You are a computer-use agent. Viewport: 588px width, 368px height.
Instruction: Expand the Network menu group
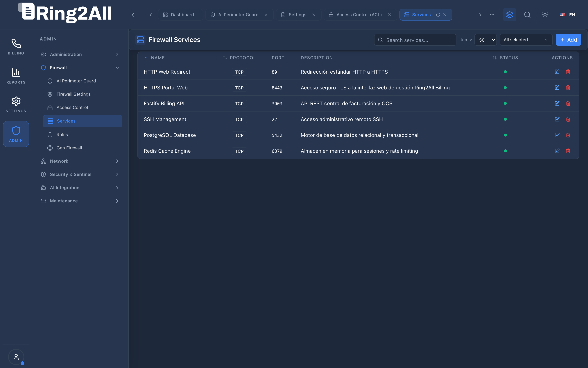click(x=80, y=161)
